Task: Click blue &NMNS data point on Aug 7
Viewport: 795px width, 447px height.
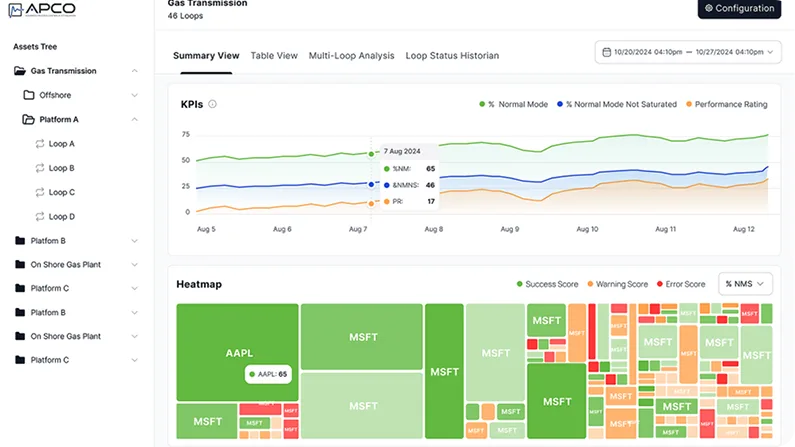Action: pyautogui.click(x=371, y=184)
